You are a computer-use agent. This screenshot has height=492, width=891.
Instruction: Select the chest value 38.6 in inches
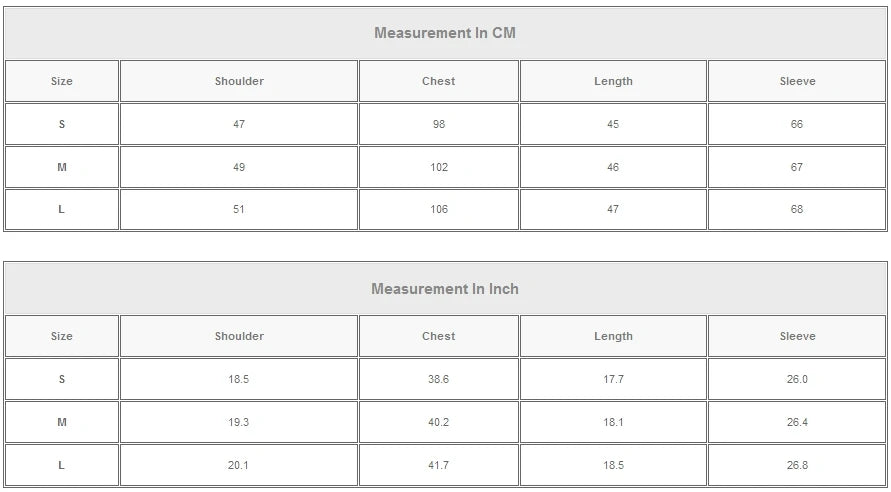pyautogui.click(x=439, y=380)
